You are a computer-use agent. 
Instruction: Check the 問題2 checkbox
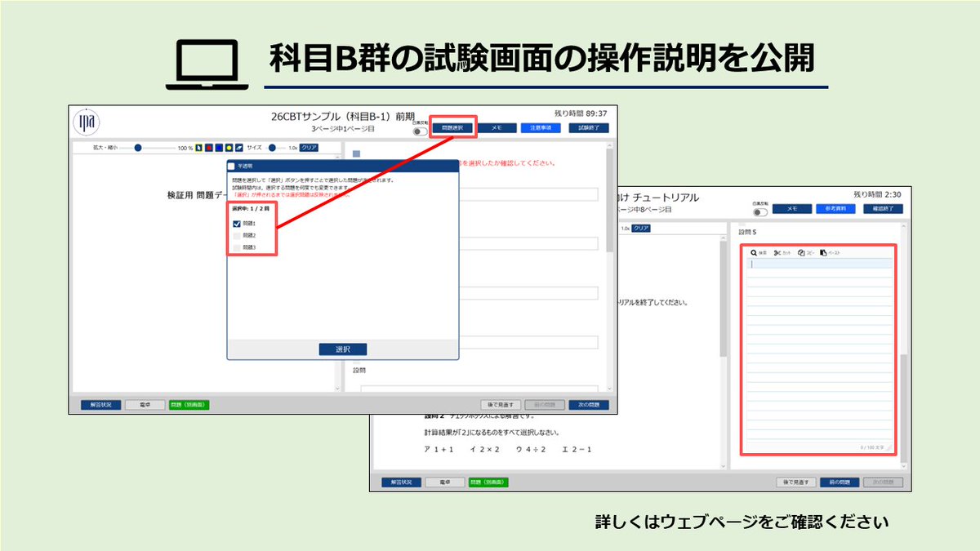(x=237, y=235)
